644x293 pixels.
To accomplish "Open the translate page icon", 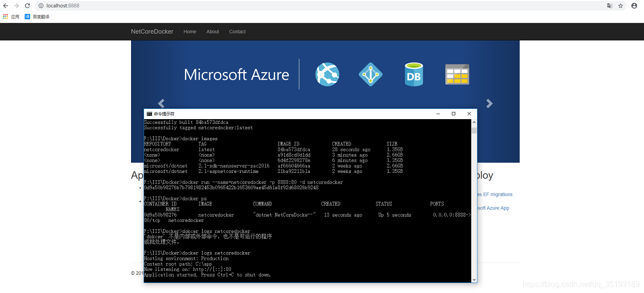I will click(x=609, y=6).
